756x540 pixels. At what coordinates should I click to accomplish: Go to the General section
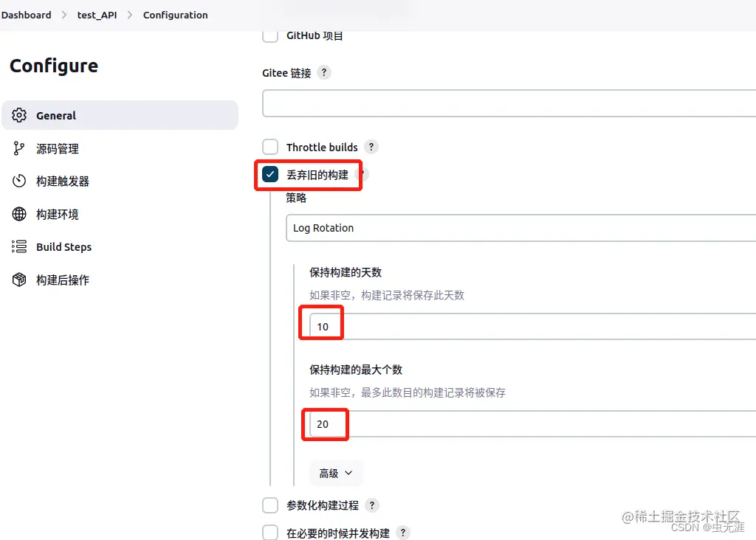click(120, 115)
